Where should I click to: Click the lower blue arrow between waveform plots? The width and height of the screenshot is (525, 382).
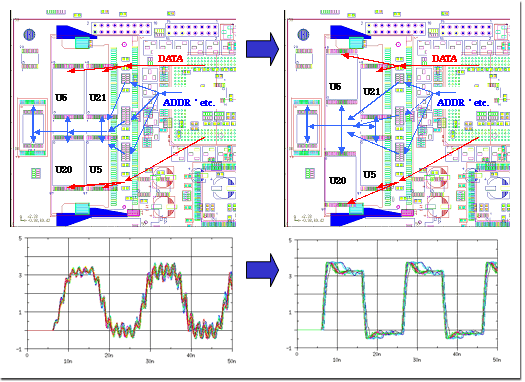[x=262, y=270]
